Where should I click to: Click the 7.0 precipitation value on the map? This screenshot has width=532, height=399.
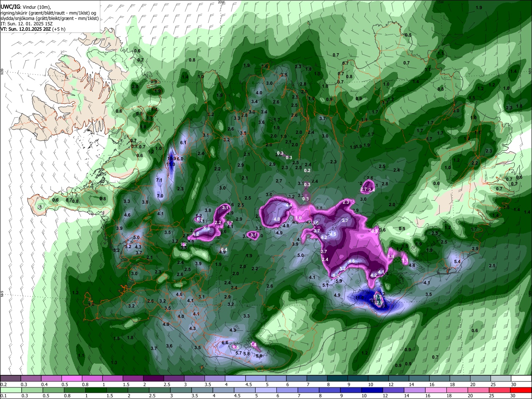[160, 196]
